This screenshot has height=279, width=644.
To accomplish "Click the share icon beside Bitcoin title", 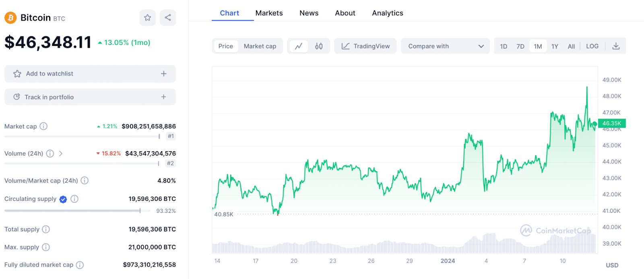I will [168, 18].
